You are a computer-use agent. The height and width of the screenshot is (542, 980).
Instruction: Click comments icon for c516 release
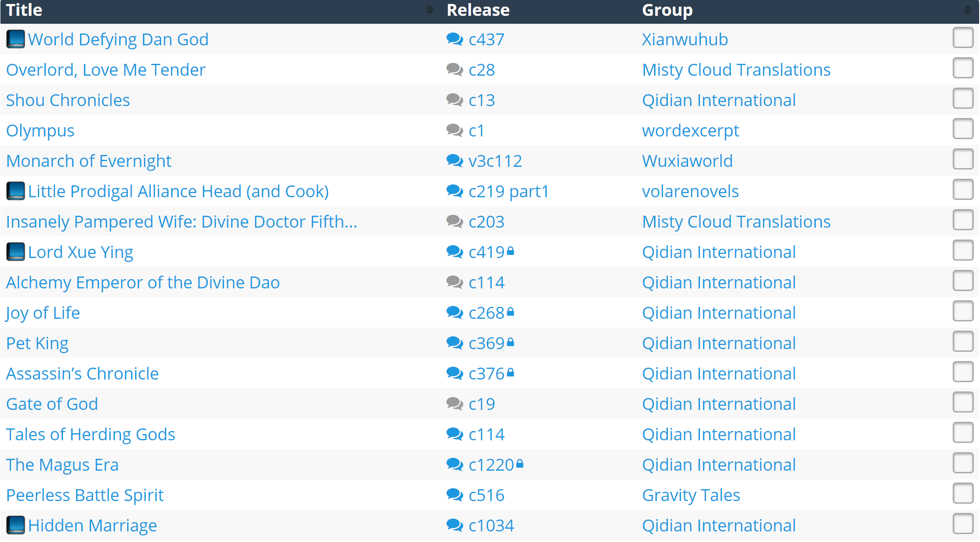(454, 495)
